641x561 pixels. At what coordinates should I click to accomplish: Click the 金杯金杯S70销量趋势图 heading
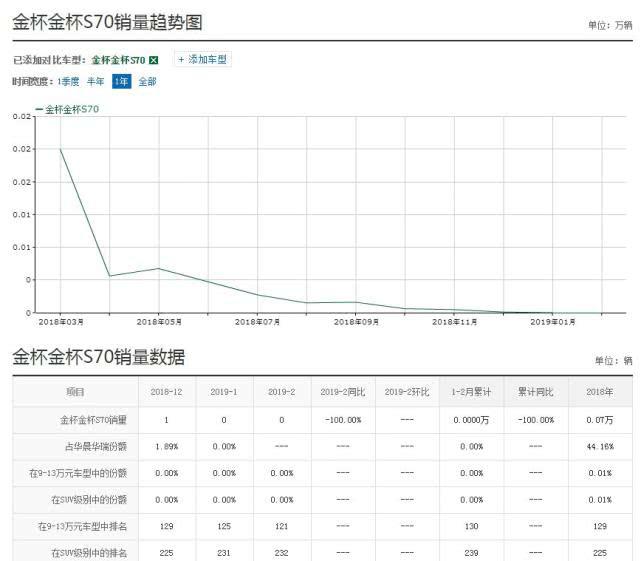(x=108, y=22)
